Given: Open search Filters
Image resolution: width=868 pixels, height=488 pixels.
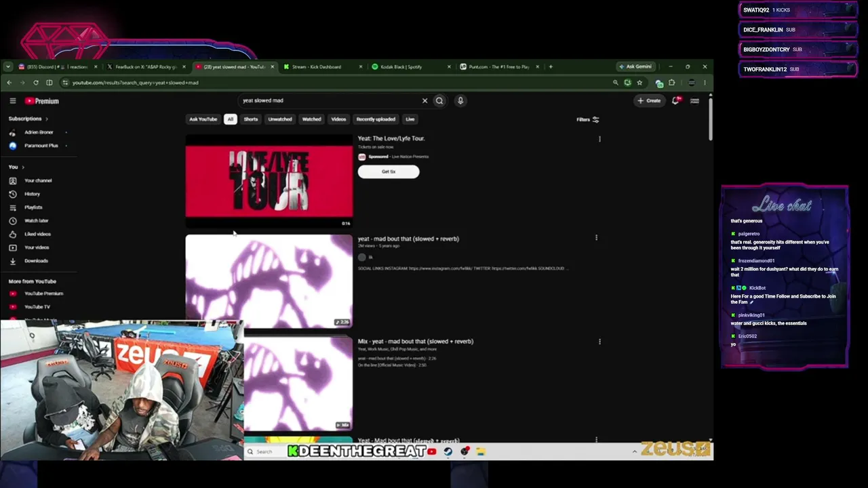Looking at the screenshot, I should coord(588,120).
